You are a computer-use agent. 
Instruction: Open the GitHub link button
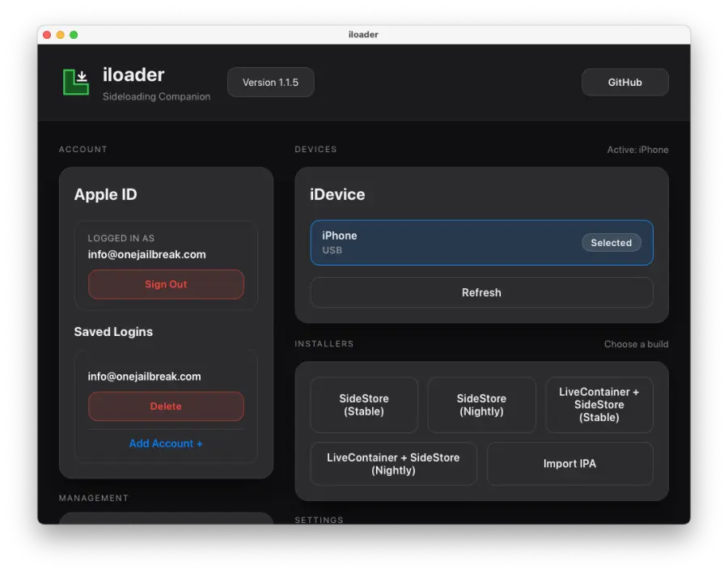625,83
